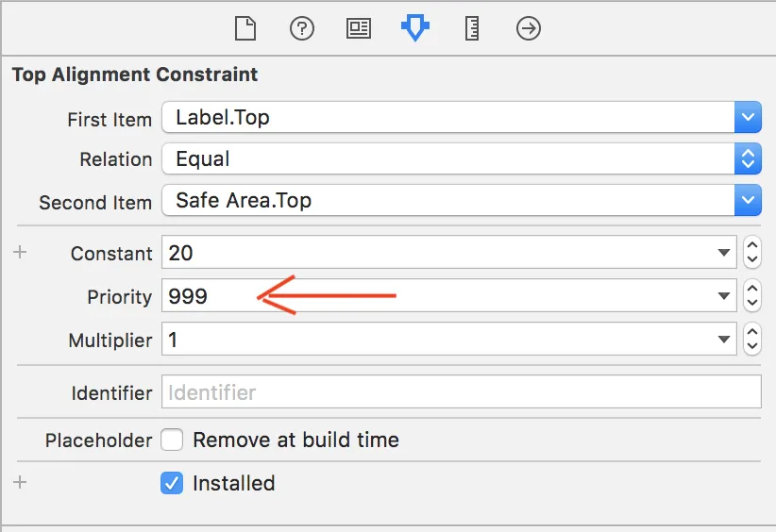The width and height of the screenshot is (776, 532).
Task: Open the Multiplier dropdown arrow
Action: click(724, 340)
